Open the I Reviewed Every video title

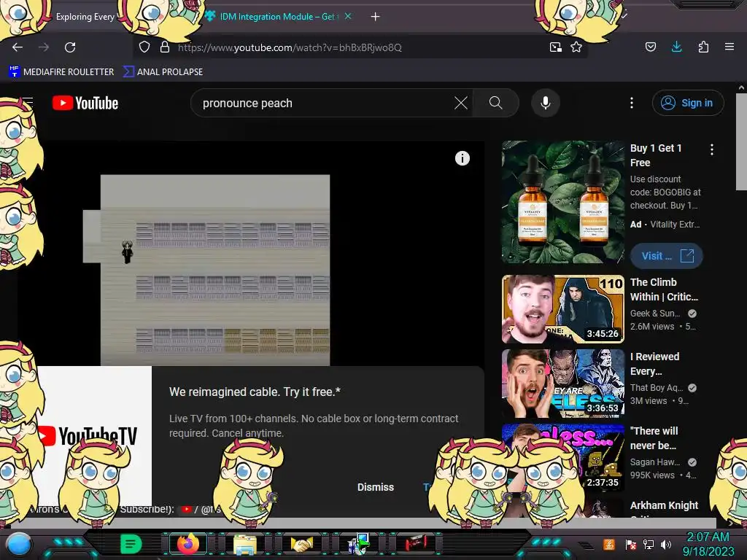click(654, 364)
